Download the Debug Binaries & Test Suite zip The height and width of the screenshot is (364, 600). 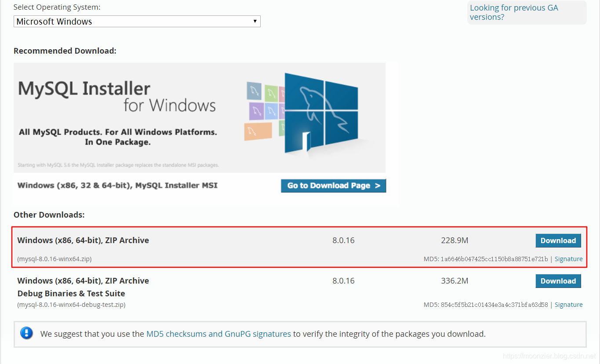click(558, 281)
